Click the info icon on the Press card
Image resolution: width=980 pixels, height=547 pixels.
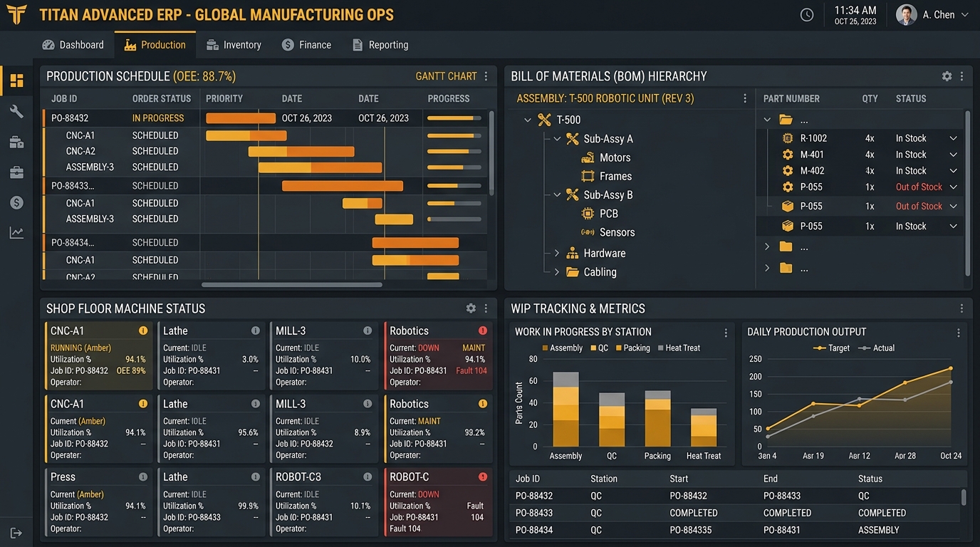[143, 477]
